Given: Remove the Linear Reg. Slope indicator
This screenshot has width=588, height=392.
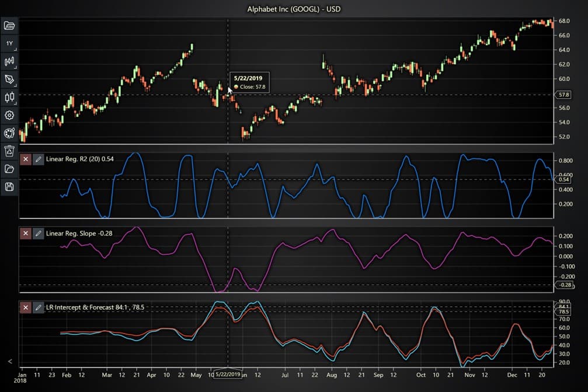Looking at the screenshot, I should [x=25, y=233].
